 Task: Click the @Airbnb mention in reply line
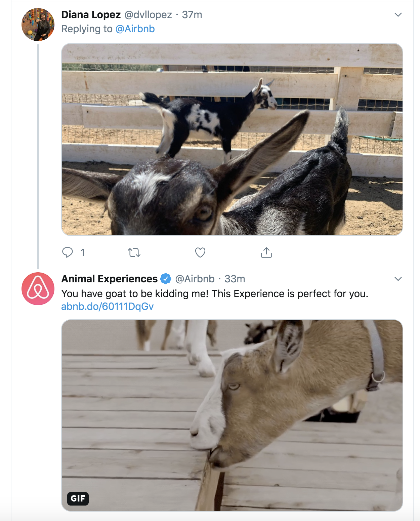click(x=135, y=29)
